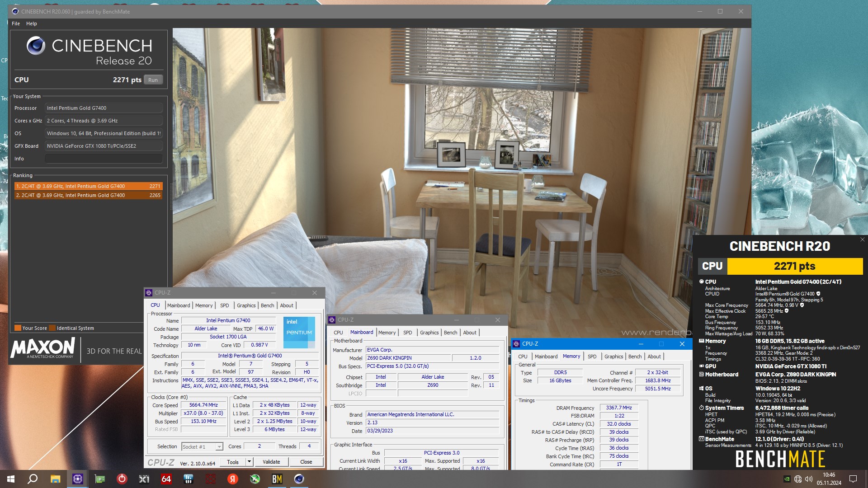Click the 2271 pts yellow score banner

[x=795, y=266]
